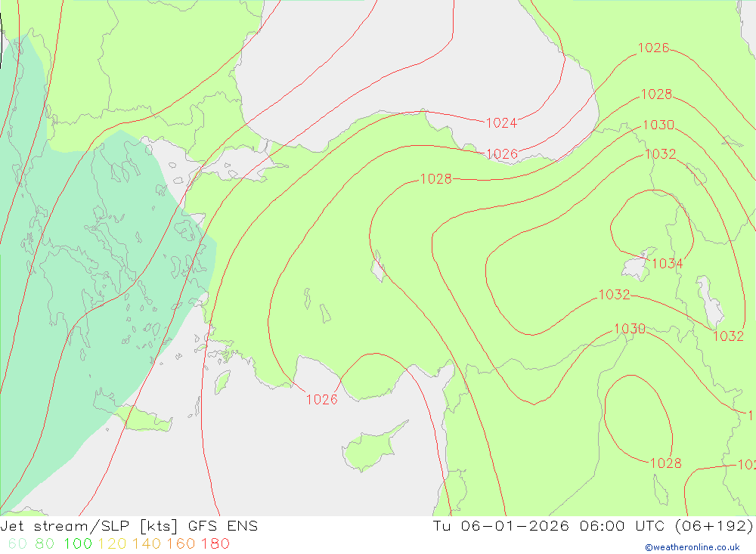The height and width of the screenshot is (554, 756).
Task: Click the 140 kts legend value
Action: point(147,543)
